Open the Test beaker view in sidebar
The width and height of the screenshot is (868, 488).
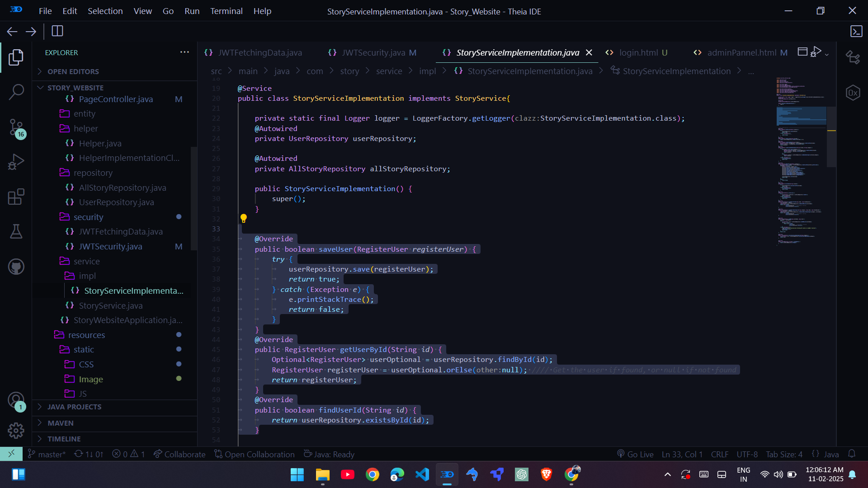click(16, 232)
